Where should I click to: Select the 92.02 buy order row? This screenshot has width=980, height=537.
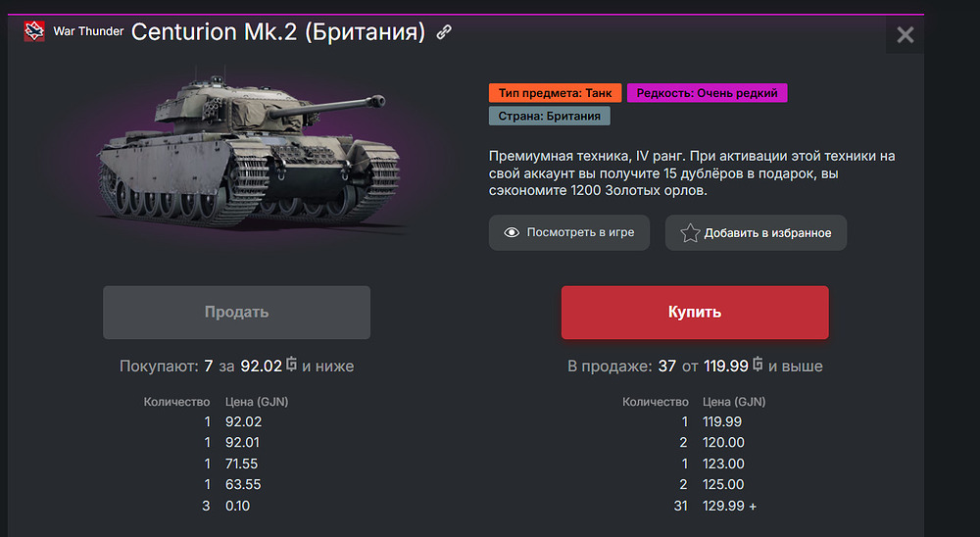coord(216,422)
